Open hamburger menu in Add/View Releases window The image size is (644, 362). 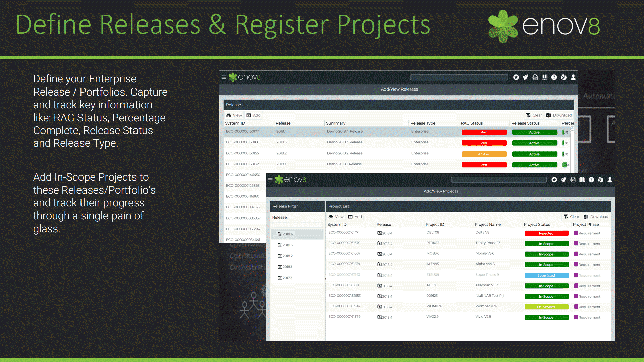click(224, 77)
